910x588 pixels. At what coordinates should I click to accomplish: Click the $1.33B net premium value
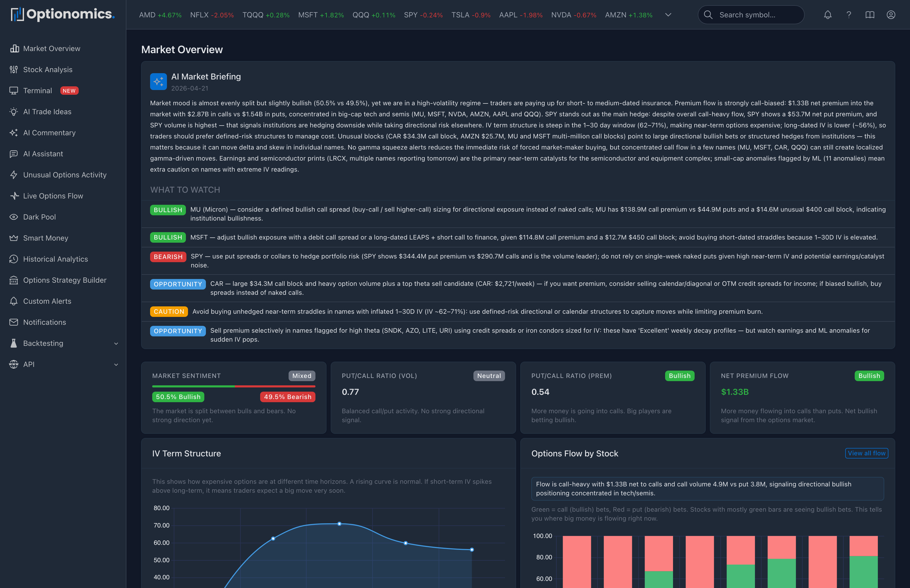(734, 392)
